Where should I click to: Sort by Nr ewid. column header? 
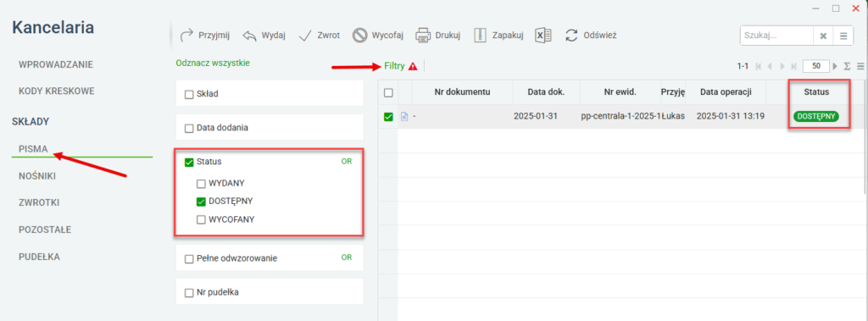(x=620, y=91)
